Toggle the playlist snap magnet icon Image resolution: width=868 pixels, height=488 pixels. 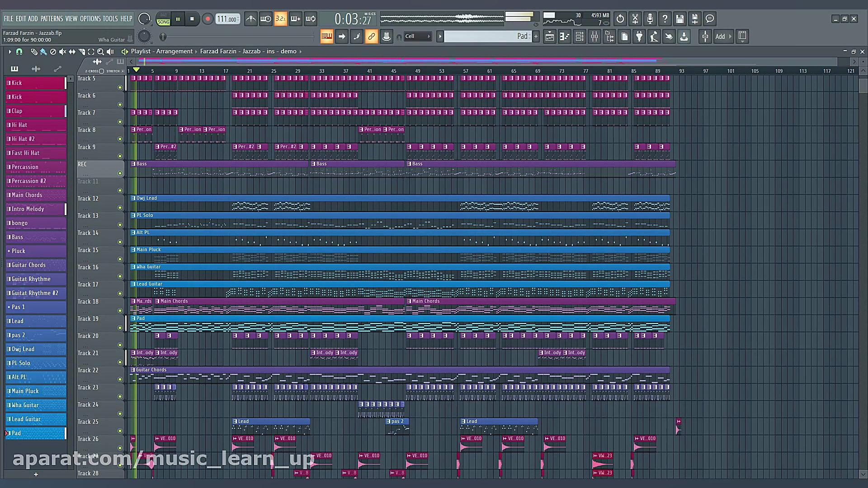pos(19,52)
